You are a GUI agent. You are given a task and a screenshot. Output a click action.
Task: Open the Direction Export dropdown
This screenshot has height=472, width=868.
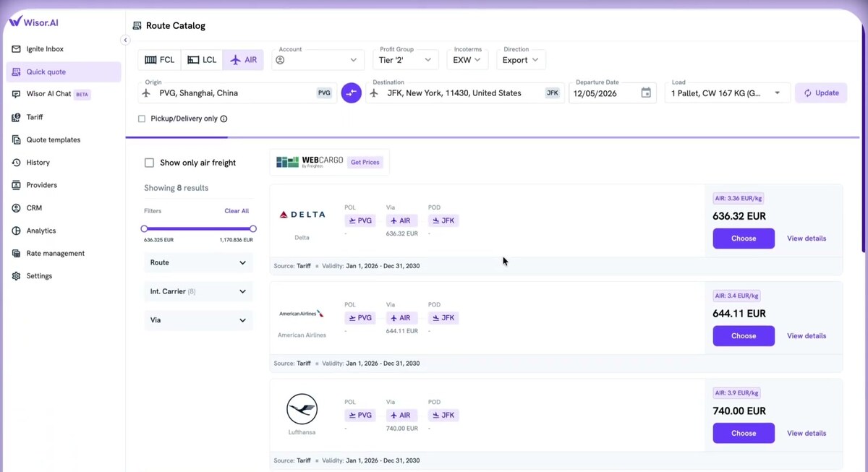521,60
